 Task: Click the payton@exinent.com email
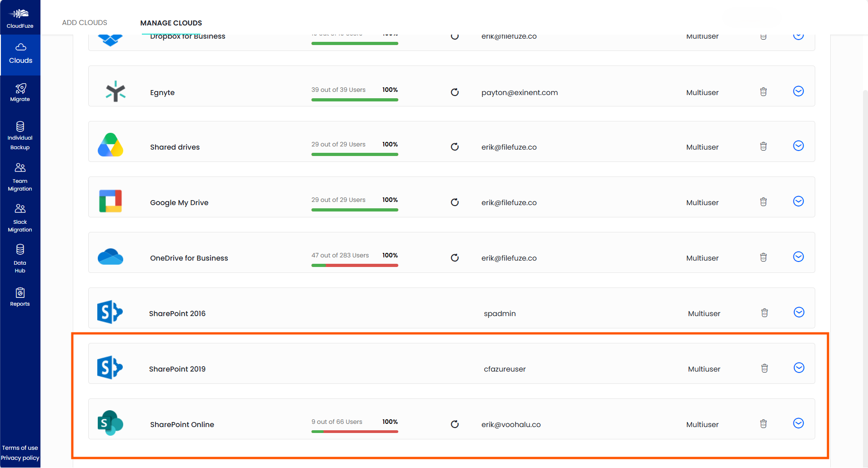(520, 93)
